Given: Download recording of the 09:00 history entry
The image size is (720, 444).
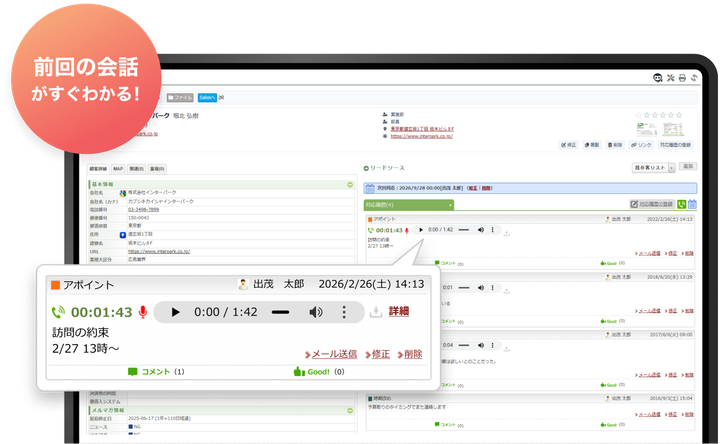Looking at the screenshot, I should point(506,349).
